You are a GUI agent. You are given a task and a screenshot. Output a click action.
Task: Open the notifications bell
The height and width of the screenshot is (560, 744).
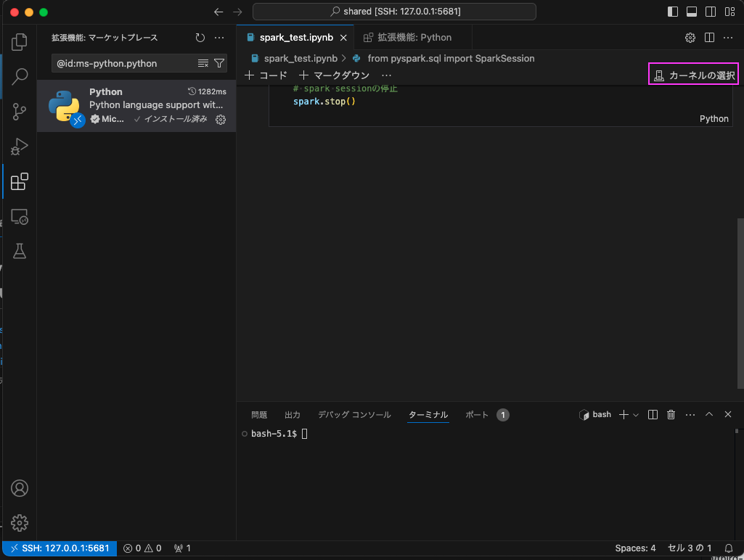point(729,548)
